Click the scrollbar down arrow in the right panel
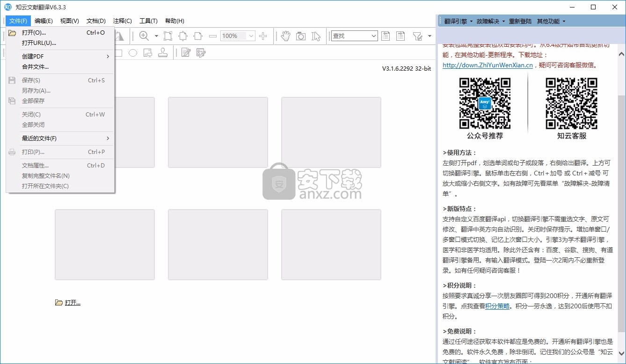This screenshot has width=626, height=364. pyautogui.click(x=621, y=354)
